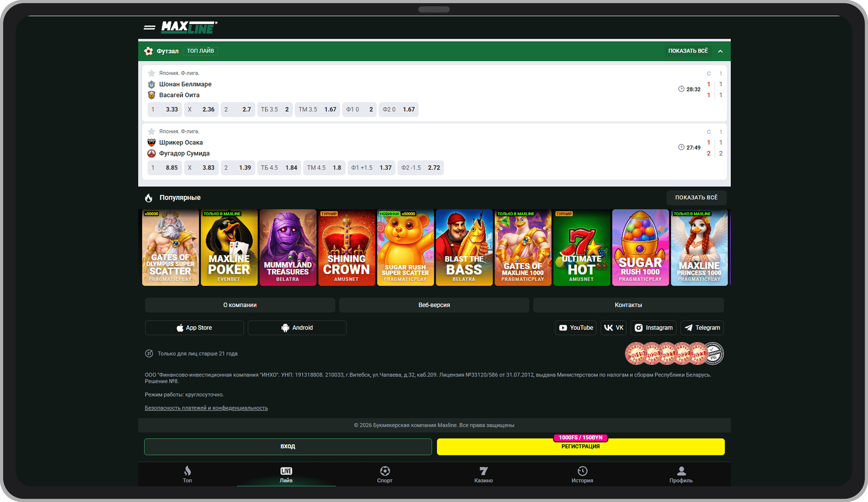868x502 pixels.
Task: Open the Казино tab
Action: (484, 475)
